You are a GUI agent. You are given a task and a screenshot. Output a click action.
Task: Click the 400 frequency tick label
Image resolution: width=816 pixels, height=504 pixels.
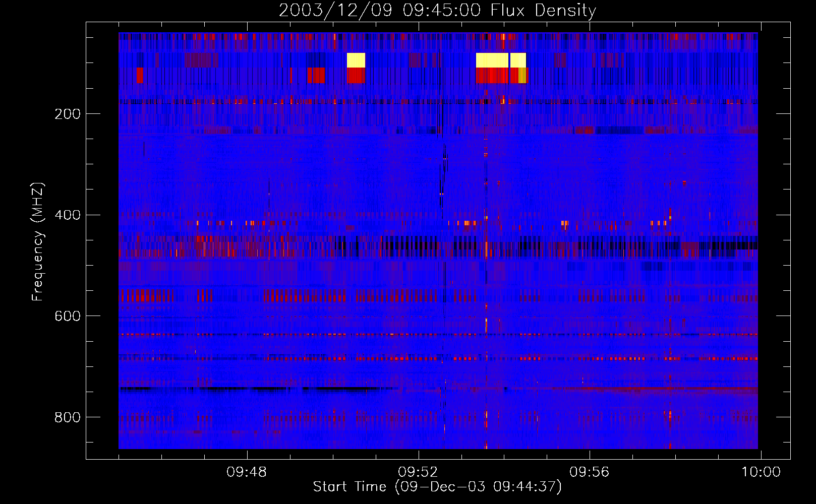pyautogui.click(x=68, y=215)
